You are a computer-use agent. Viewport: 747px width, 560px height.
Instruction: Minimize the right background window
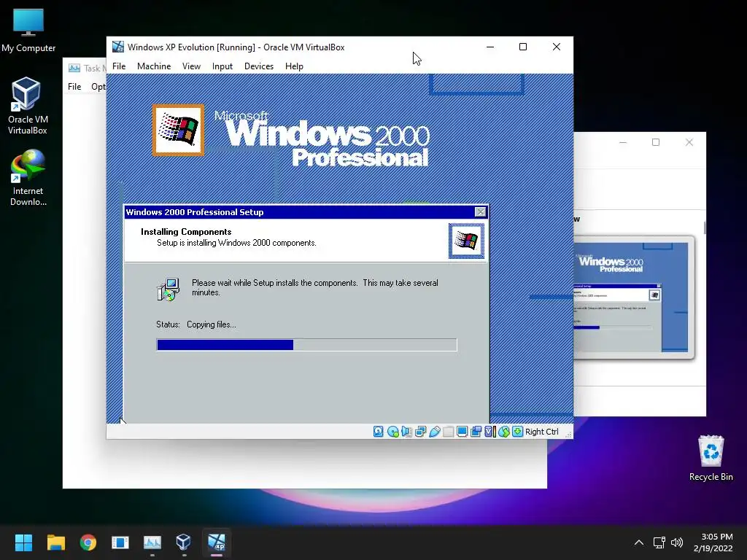pyautogui.click(x=623, y=142)
